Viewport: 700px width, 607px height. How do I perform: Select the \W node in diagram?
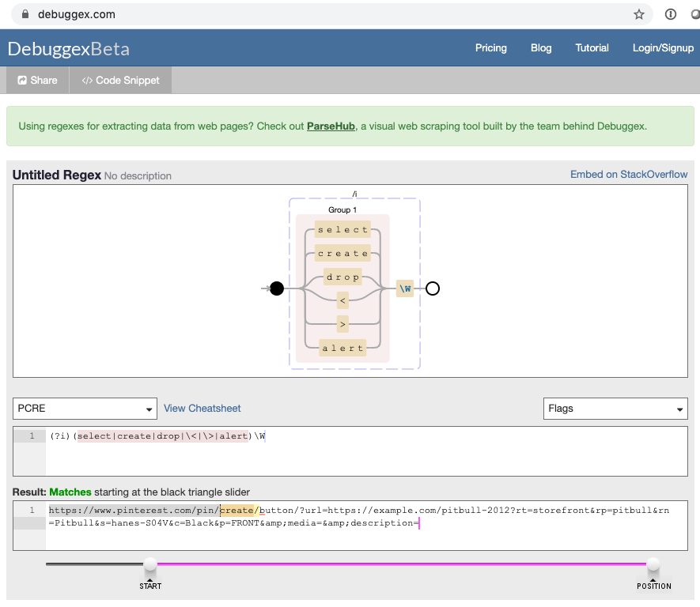[405, 288]
